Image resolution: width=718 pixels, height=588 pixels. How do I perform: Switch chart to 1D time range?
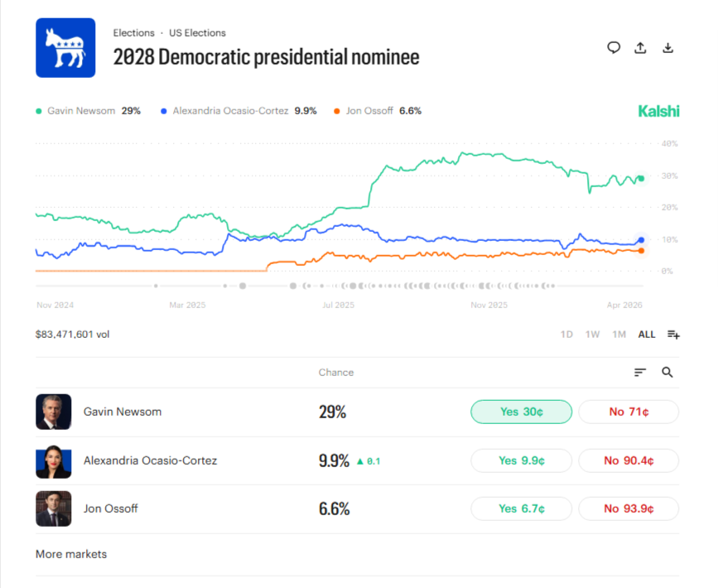[566, 335]
